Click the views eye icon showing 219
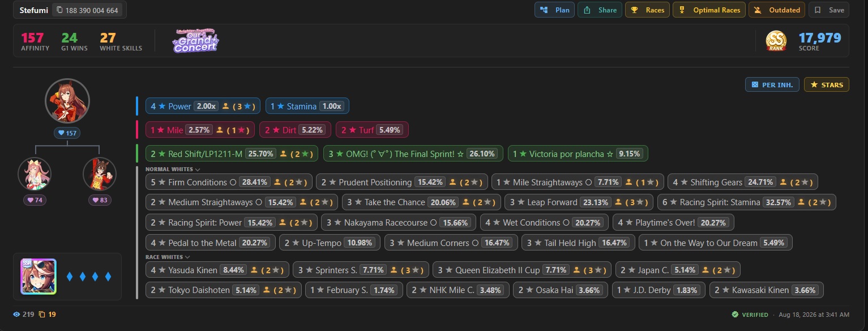Screen dimensions: 868x331 (x=16, y=314)
